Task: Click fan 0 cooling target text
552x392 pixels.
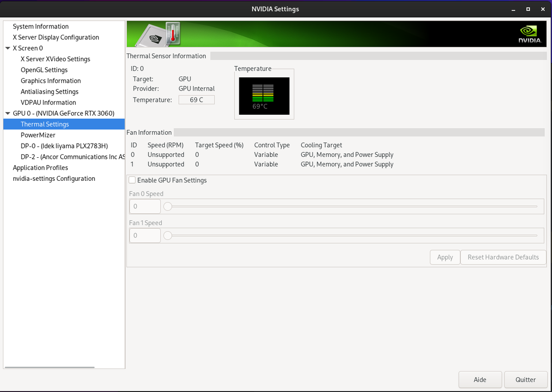Action: point(347,155)
